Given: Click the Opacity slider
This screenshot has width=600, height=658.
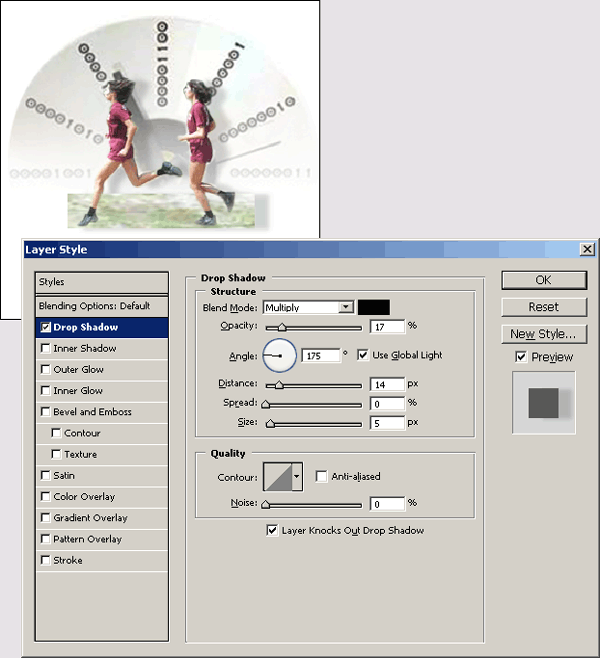Looking at the screenshot, I should pyautogui.click(x=312, y=326).
